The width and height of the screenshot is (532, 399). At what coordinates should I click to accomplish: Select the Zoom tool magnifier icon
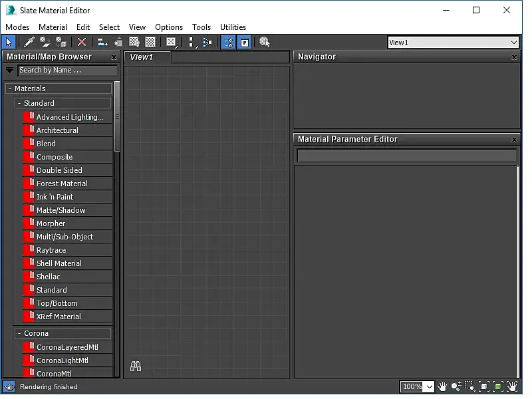[456, 386]
